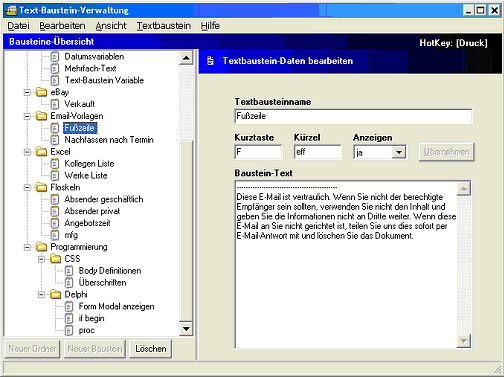Open the Datei menu
The width and height of the screenshot is (504, 377).
click(18, 26)
